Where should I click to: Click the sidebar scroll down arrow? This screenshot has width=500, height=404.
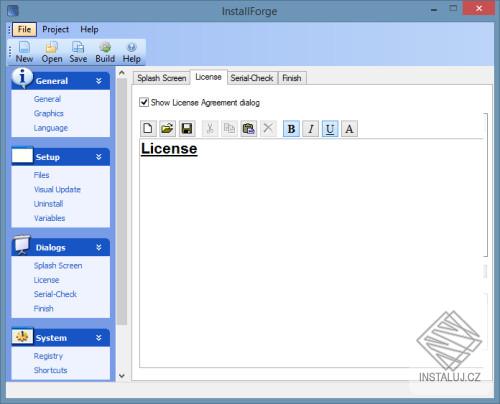coord(122,376)
